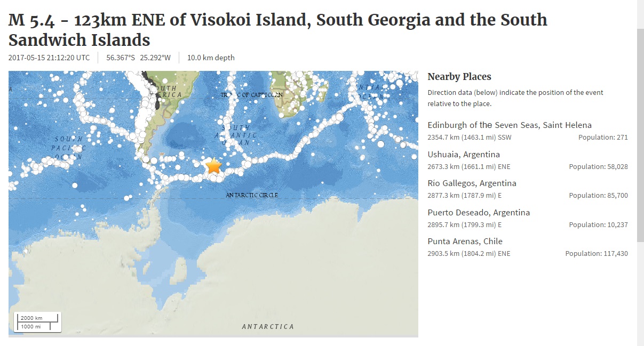The image size is (644, 346).
Task: Click the orange epicenter star on map
Action: pyautogui.click(x=213, y=166)
